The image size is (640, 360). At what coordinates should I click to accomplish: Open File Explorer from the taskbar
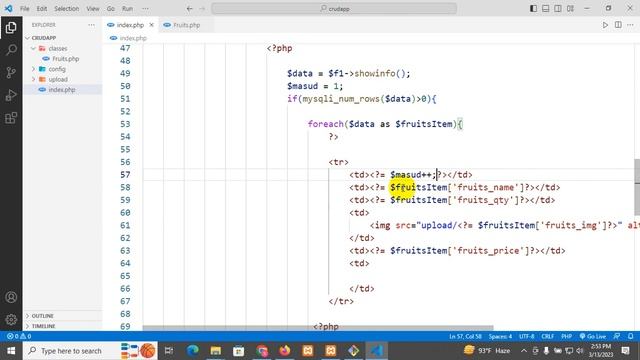216,351
